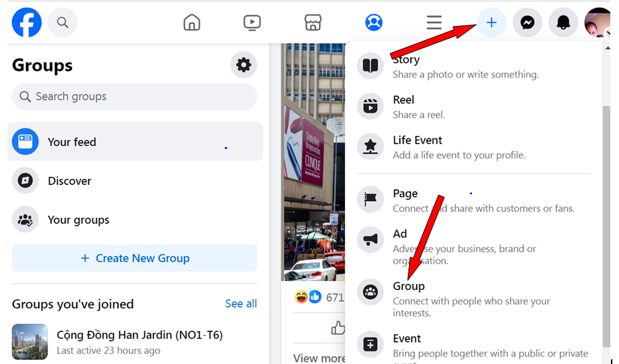Choose Story from the Create menu
619x364 pixels.
click(406, 60)
